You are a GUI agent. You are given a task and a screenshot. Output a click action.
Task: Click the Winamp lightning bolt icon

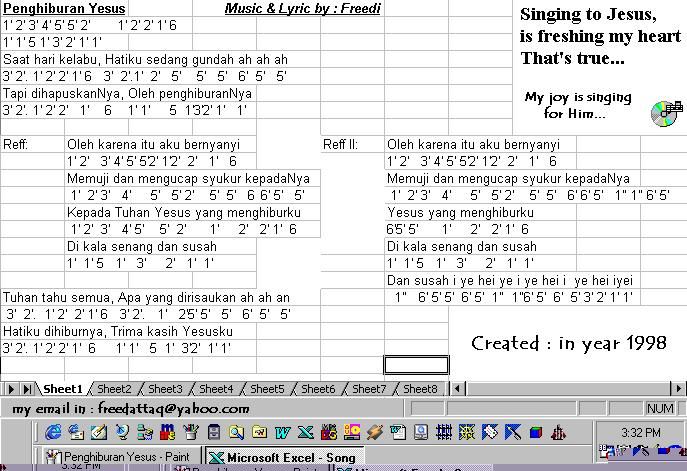(375, 433)
